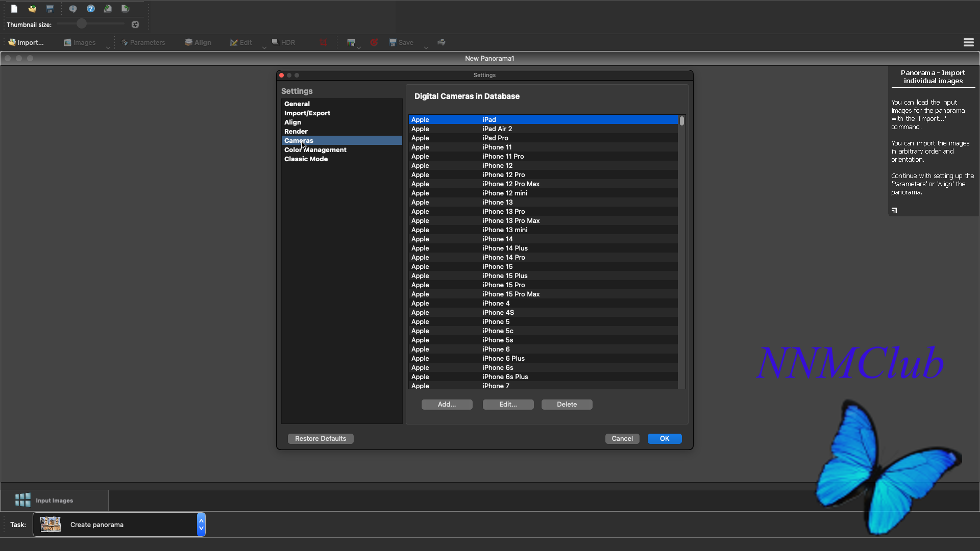Save the project with the floppy disk icon
980x551 pixels.
coord(50,9)
